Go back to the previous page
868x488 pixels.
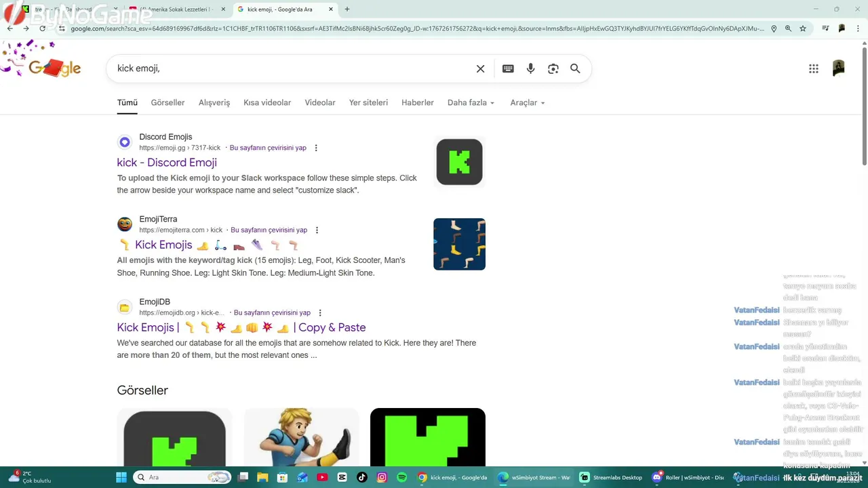click(9, 28)
